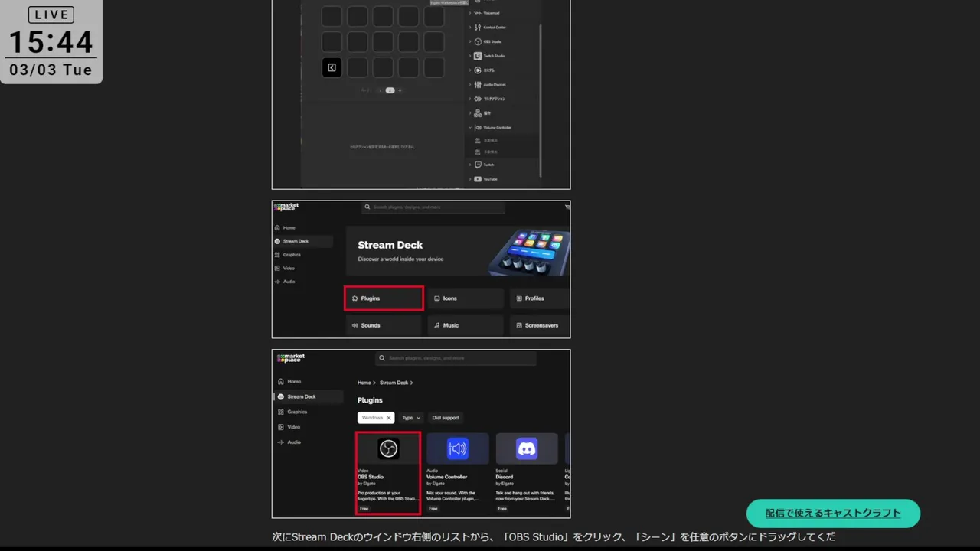Expand the YouTube category chevron
The height and width of the screenshot is (551, 980).
coord(470,179)
